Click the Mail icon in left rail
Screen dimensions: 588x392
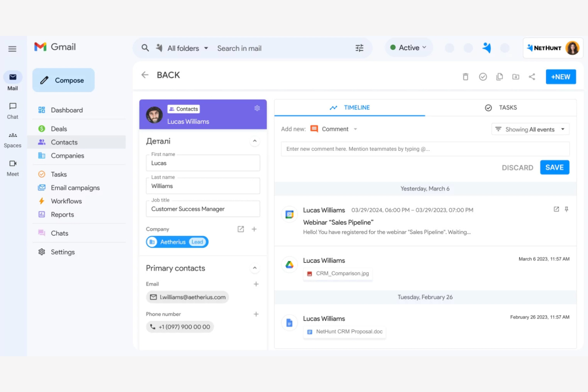pyautogui.click(x=13, y=77)
